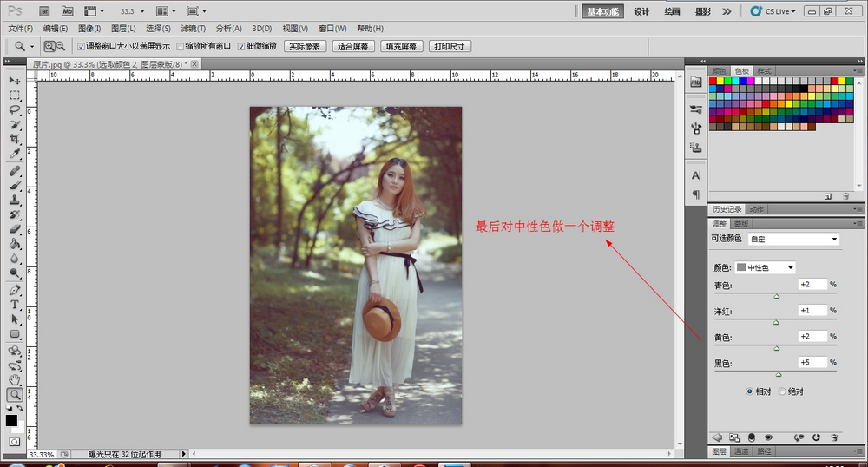
Task: Open the Paragraph panel icon
Action: click(x=696, y=194)
